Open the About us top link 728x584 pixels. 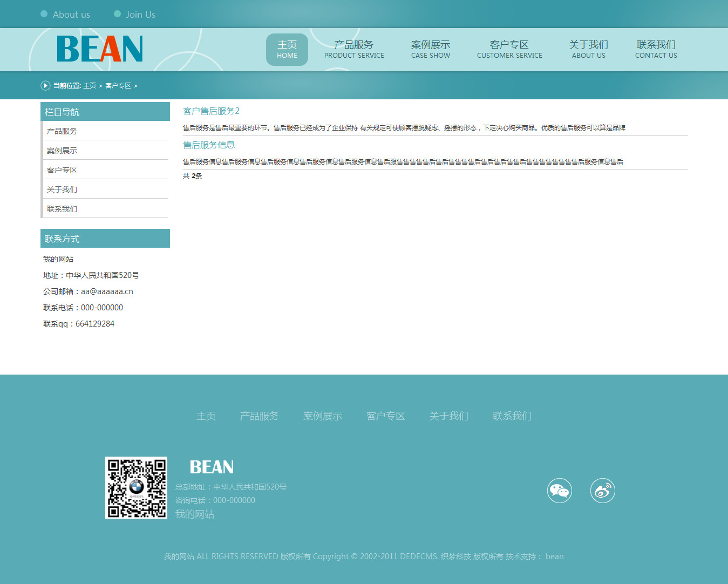(x=71, y=15)
